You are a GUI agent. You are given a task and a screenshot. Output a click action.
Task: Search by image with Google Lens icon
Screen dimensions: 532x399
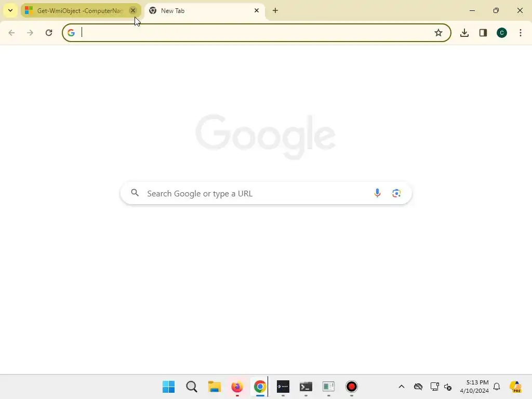click(x=396, y=193)
